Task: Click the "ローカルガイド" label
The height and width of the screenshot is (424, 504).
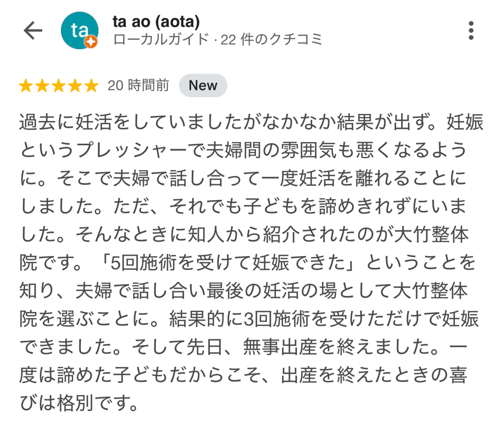Action: pos(161,40)
